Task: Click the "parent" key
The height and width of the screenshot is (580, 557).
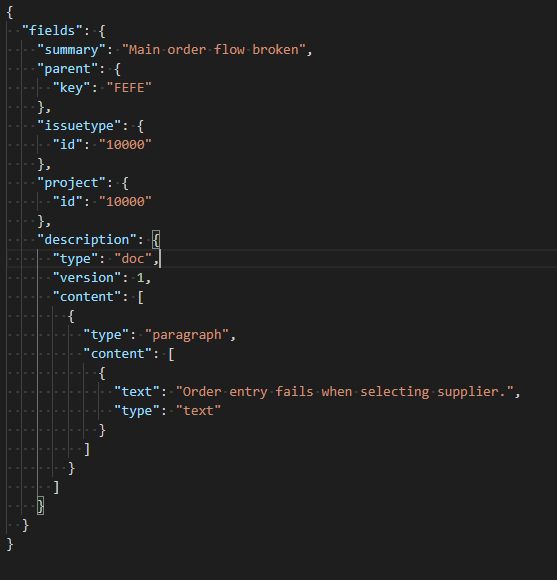Action: (68, 69)
